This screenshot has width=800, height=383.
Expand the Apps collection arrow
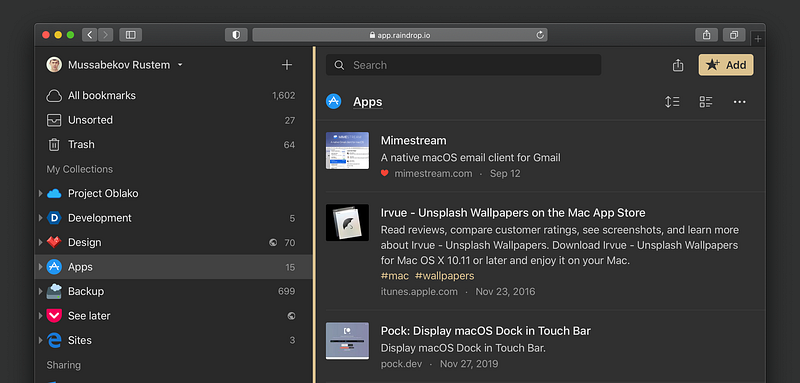click(x=40, y=267)
